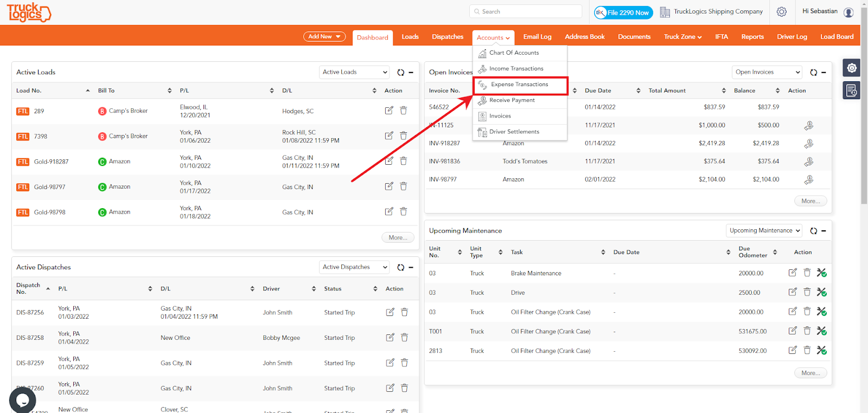Switch to the Dashboard tab
The width and height of the screenshot is (868, 413).
tap(373, 37)
